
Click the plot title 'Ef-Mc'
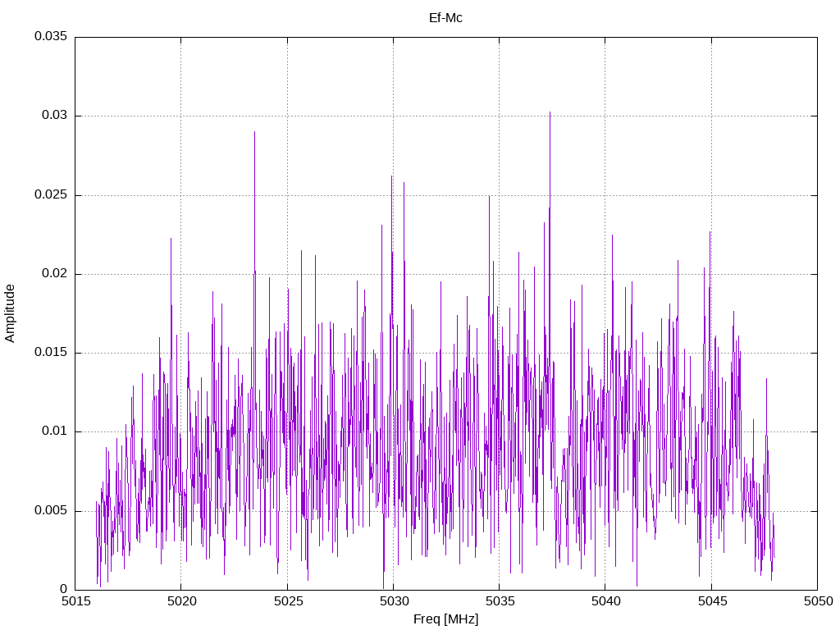tap(445, 18)
